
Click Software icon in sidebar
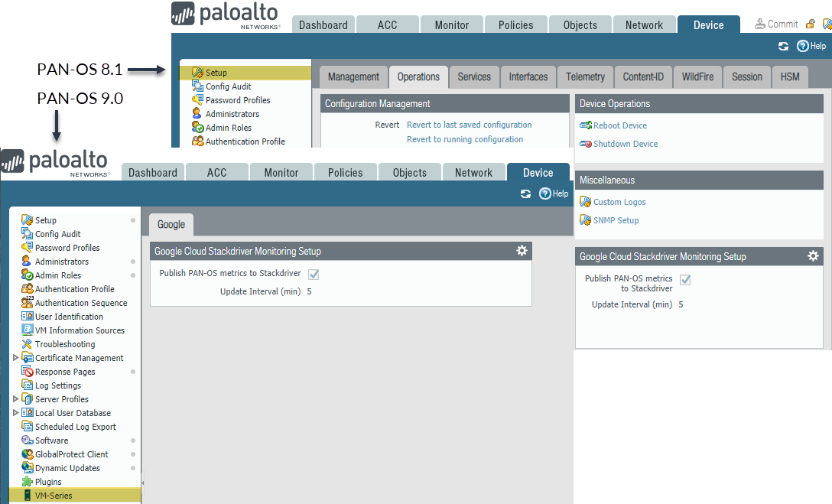pyautogui.click(x=27, y=441)
